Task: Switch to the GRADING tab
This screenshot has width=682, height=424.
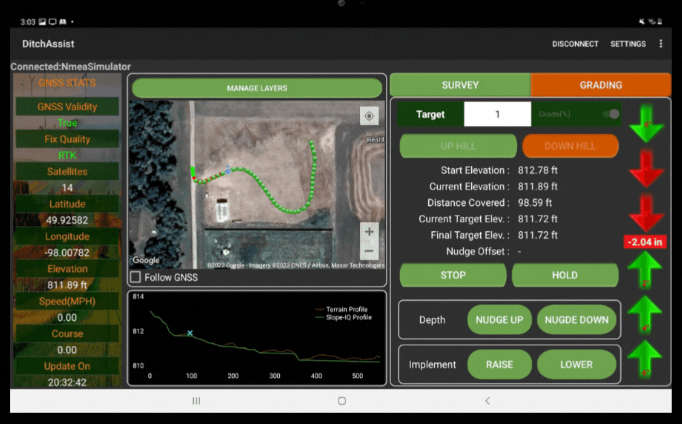Action: [601, 85]
